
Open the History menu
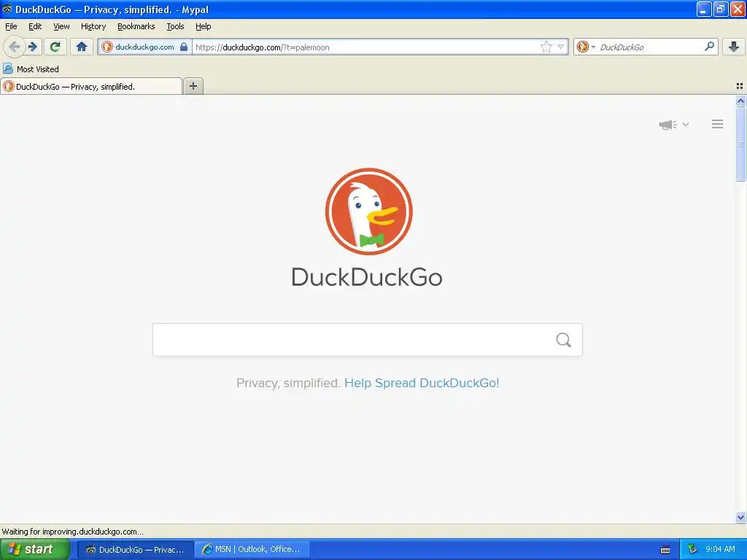coord(93,26)
